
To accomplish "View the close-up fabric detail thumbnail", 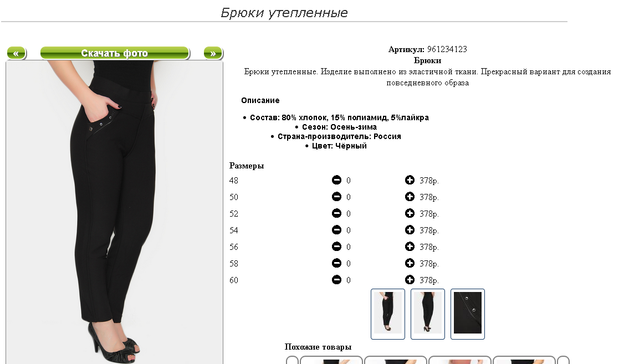I will [468, 314].
